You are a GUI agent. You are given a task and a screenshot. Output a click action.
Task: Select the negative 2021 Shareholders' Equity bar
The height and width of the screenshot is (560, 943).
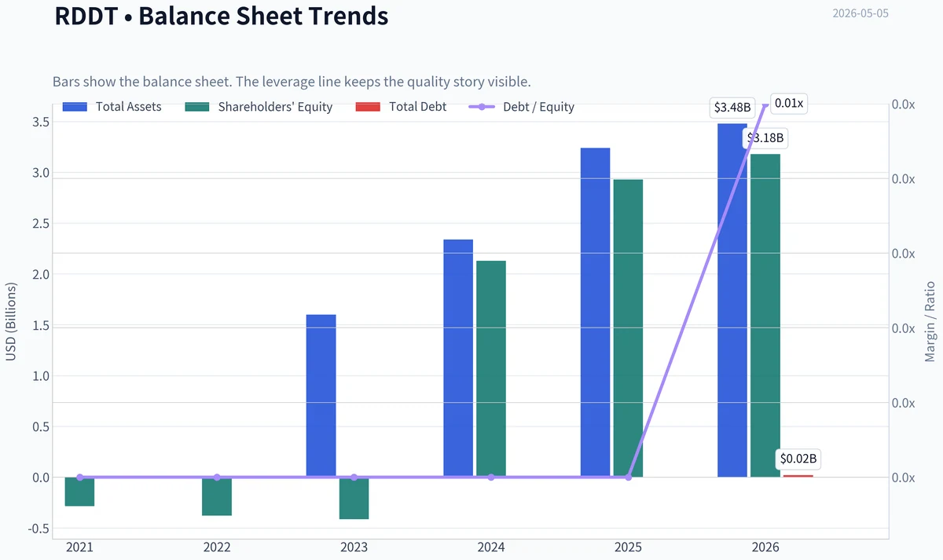79,492
